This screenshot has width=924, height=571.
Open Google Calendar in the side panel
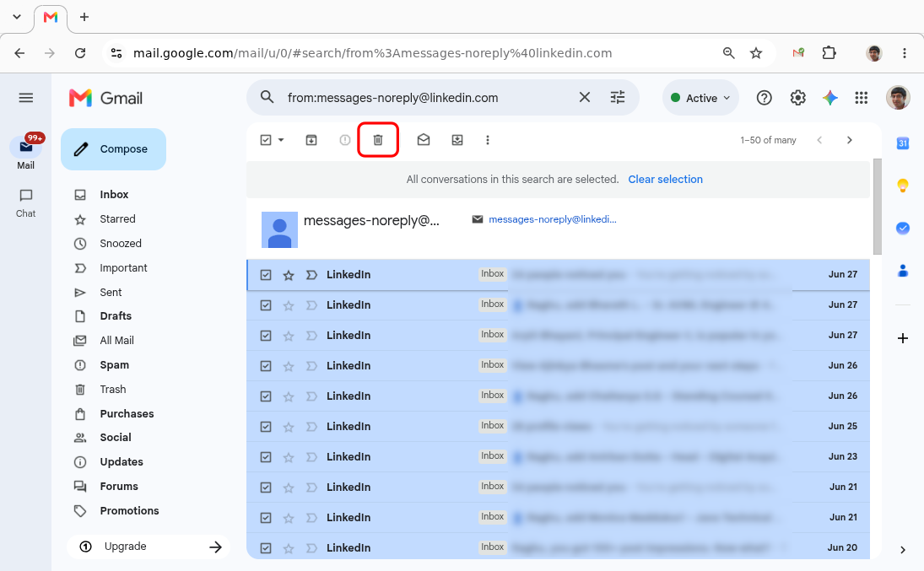click(903, 143)
